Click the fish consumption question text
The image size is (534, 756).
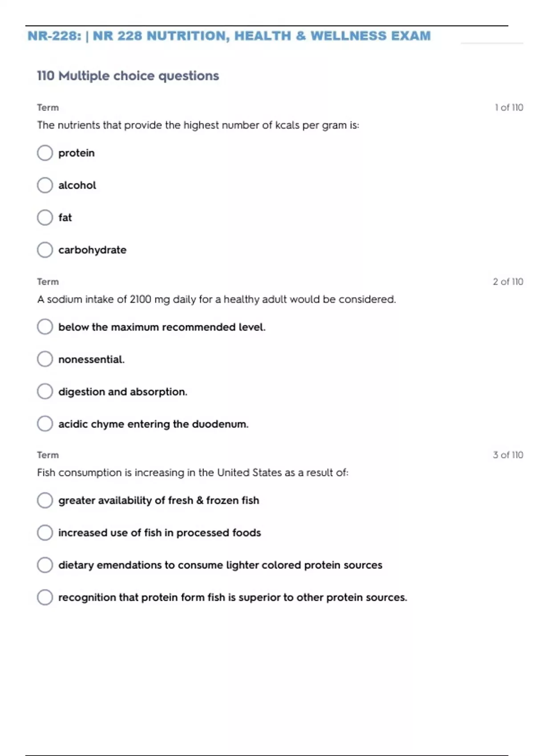[193, 473]
